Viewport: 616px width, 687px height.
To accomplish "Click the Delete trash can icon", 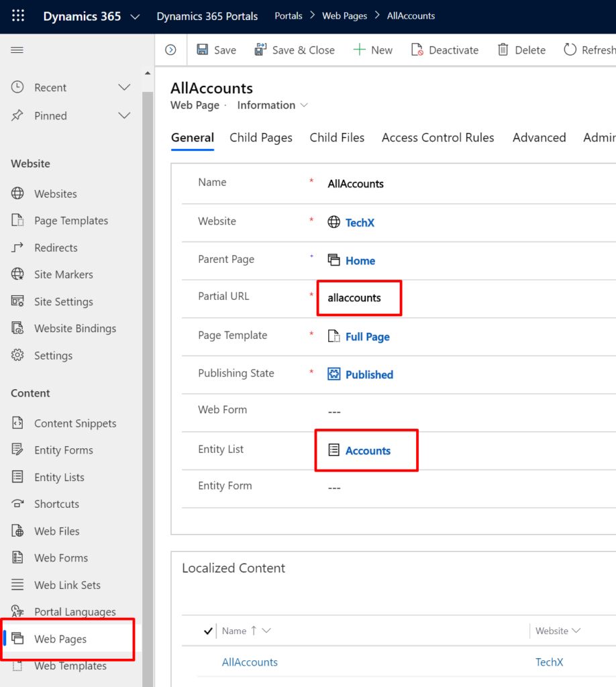I will point(503,50).
